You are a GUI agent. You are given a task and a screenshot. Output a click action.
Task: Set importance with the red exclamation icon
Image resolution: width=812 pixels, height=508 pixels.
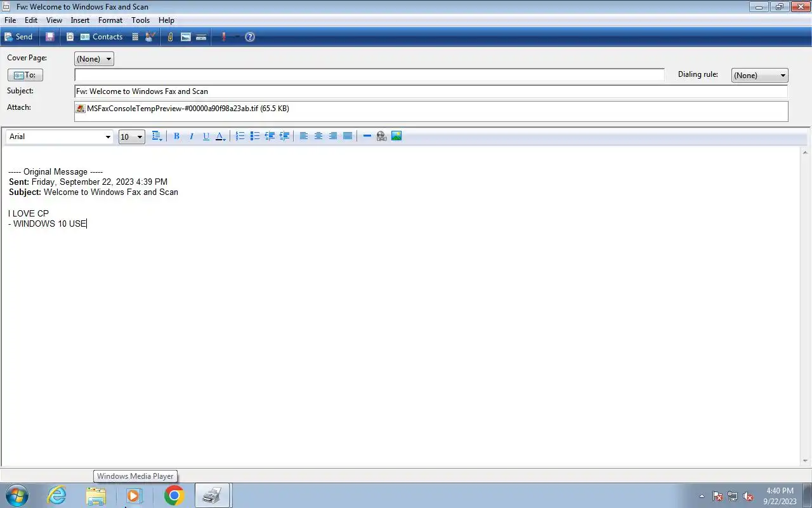tap(223, 37)
